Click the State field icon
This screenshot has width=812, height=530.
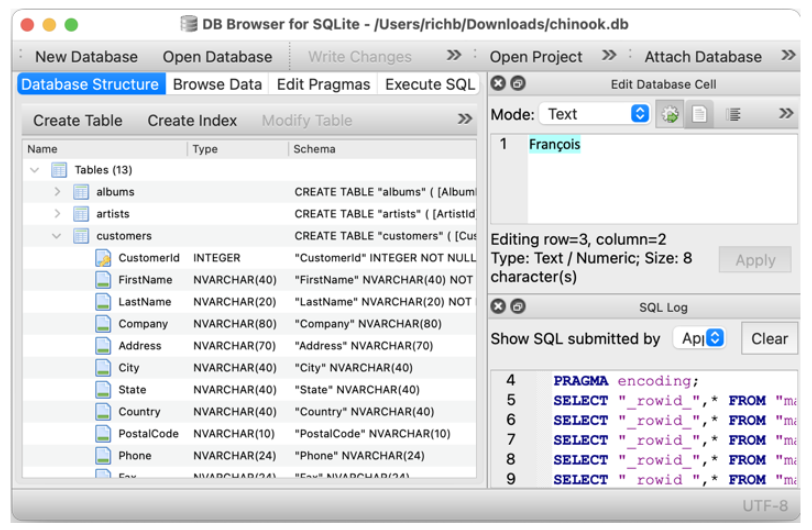(103, 390)
